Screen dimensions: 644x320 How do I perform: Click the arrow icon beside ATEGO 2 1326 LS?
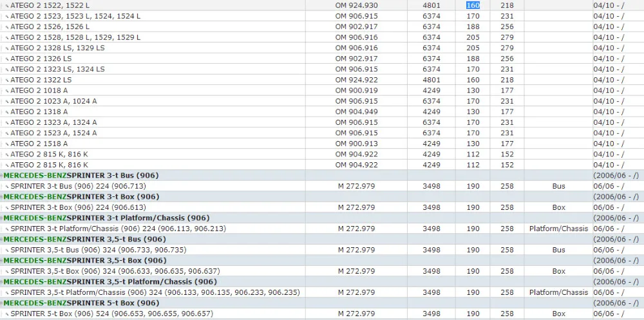pyautogui.click(x=7, y=59)
